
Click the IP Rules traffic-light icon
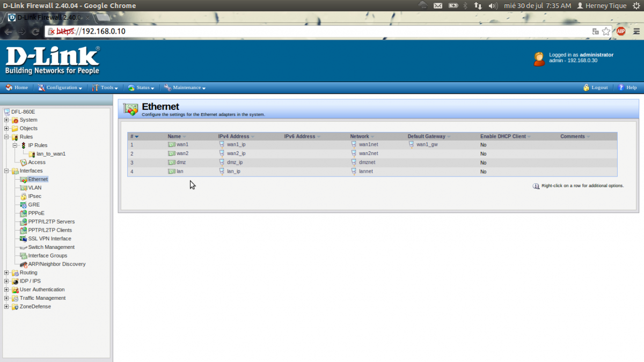(x=24, y=145)
